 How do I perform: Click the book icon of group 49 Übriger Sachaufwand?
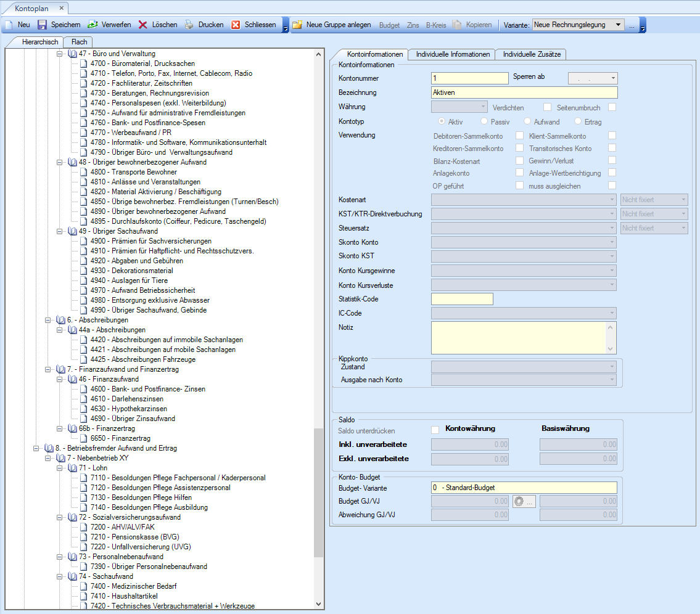(x=72, y=231)
